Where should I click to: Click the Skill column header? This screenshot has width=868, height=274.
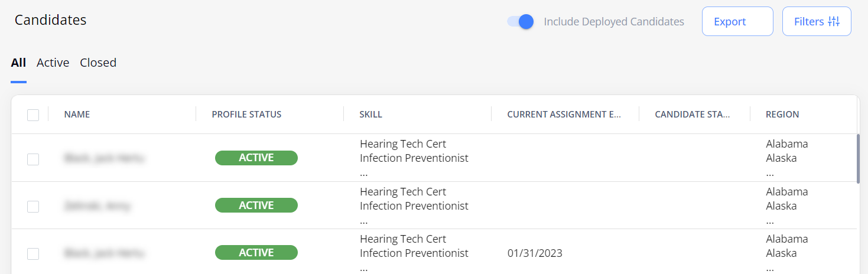coord(371,115)
